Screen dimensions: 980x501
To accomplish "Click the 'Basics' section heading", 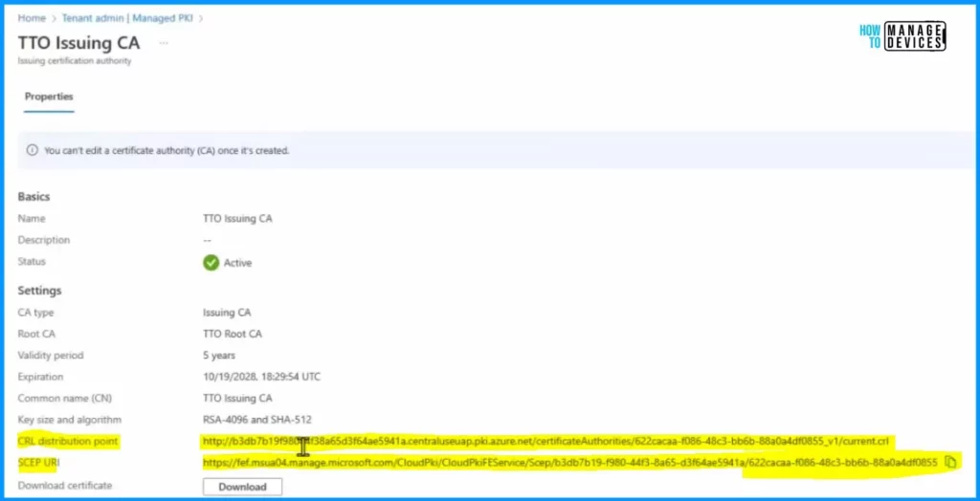I will 33,197.
